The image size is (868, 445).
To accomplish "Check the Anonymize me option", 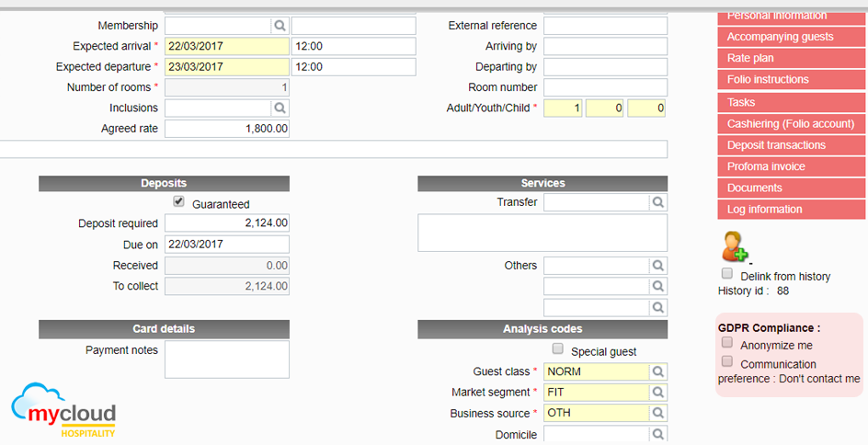I will [727, 344].
